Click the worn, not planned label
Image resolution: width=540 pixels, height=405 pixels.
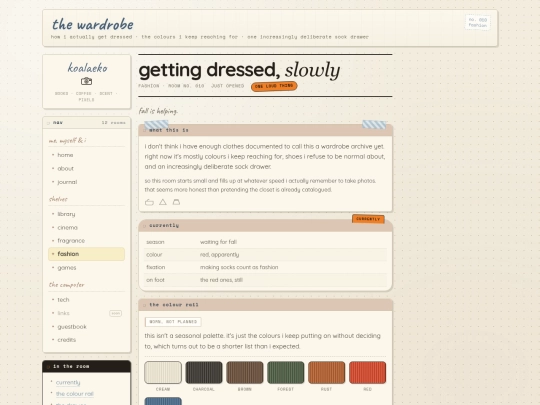tap(173, 322)
